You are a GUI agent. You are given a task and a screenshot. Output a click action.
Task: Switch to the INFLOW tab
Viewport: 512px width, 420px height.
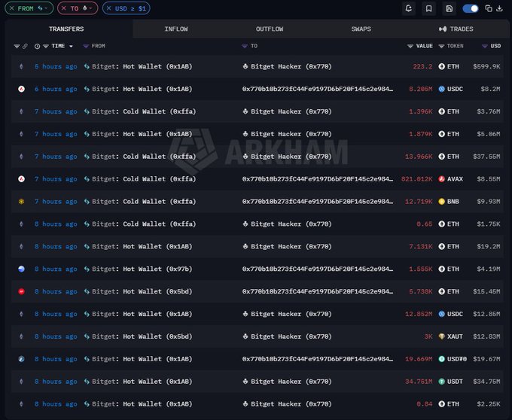[x=176, y=29]
